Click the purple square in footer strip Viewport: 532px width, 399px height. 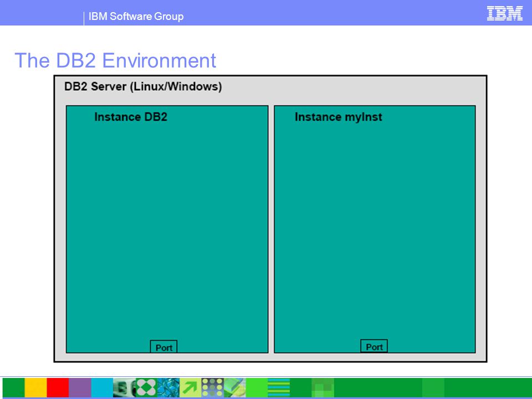(80, 387)
